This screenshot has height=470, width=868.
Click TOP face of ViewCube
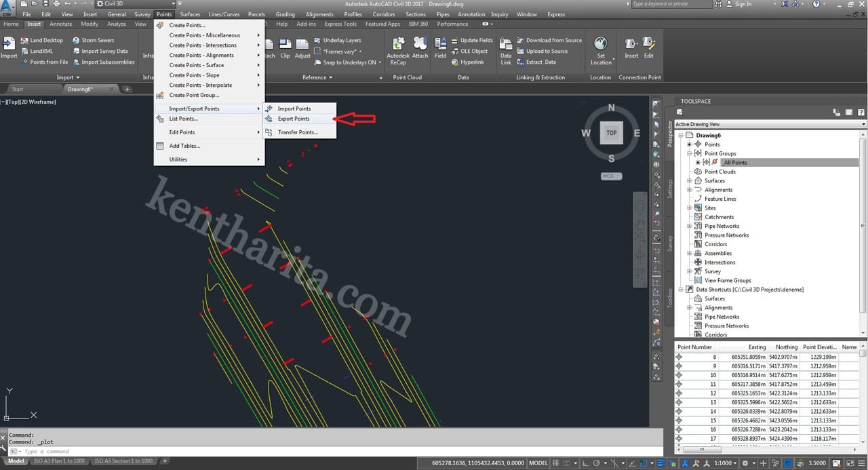click(611, 133)
